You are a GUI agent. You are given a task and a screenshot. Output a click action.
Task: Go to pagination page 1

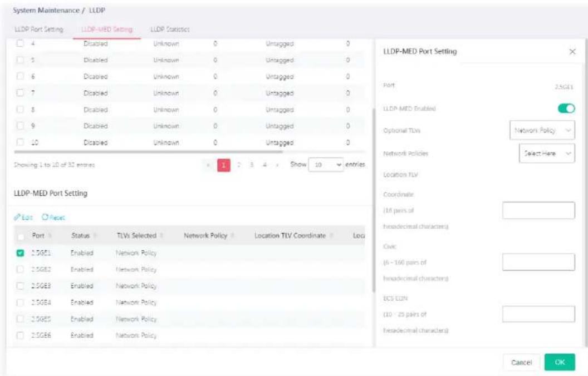223,165
